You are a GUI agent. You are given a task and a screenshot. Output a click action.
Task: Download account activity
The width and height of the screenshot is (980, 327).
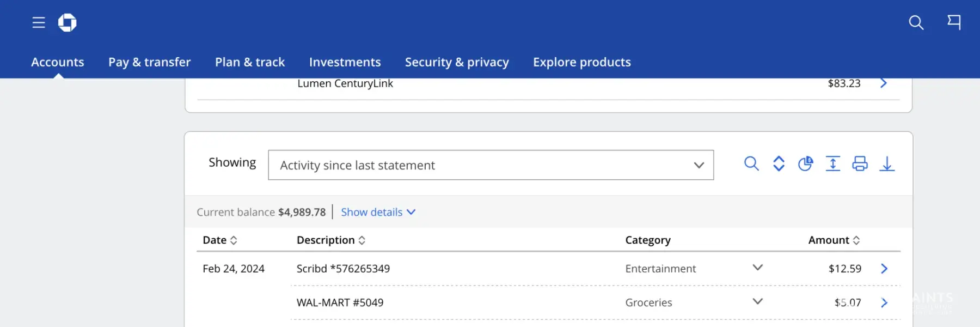click(x=887, y=163)
